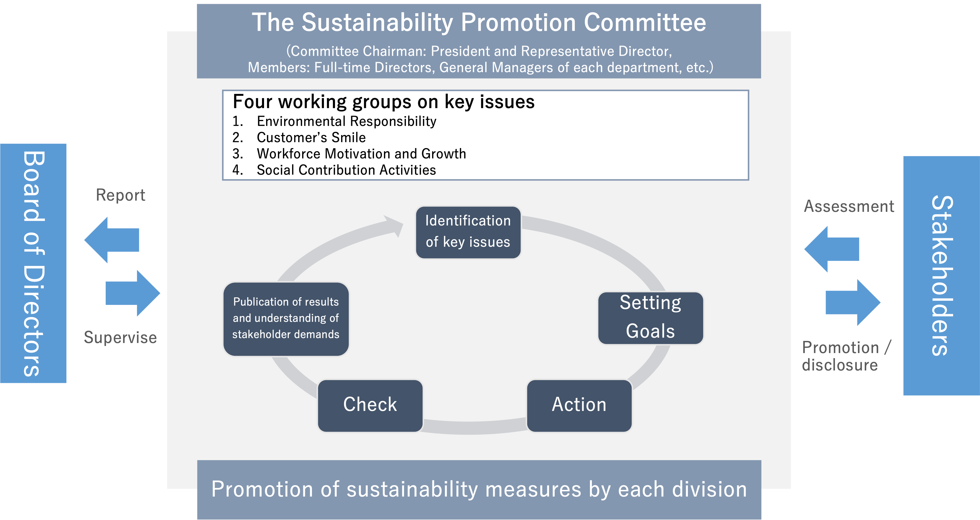Click the left-pointing Assessment arrow
This screenshot has width=980, height=520.
(x=832, y=249)
